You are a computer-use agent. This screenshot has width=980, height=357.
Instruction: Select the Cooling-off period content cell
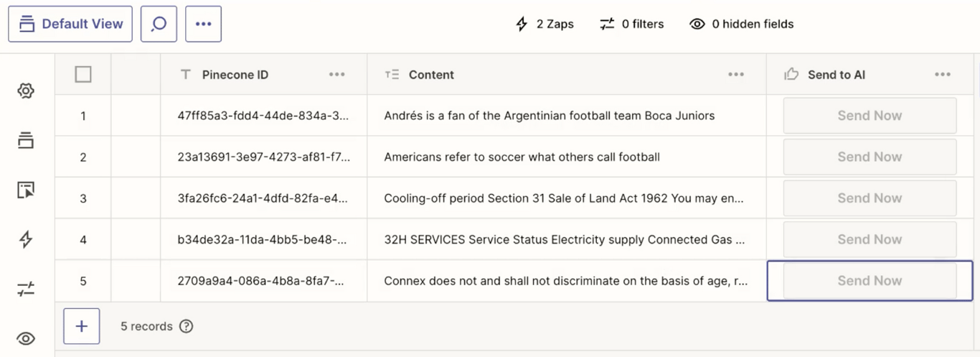[x=564, y=198]
